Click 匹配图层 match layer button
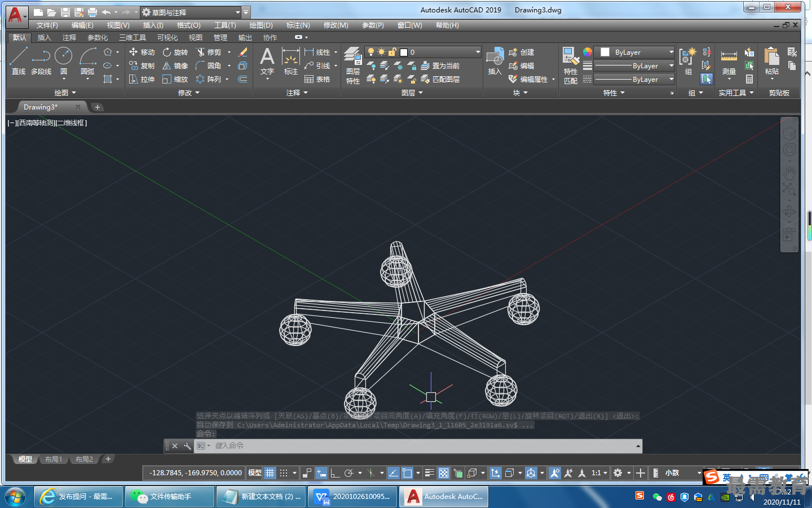The width and height of the screenshot is (812, 508). tap(440, 79)
